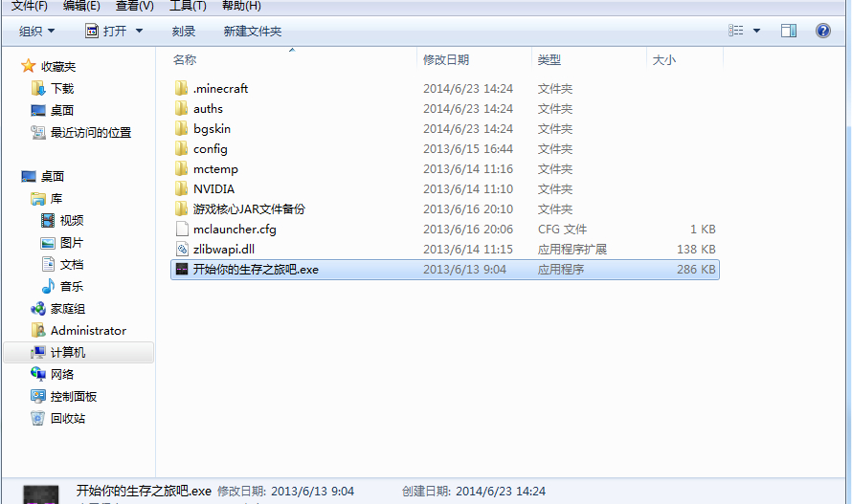Toggle the preview pane icon

pos(789,31)
